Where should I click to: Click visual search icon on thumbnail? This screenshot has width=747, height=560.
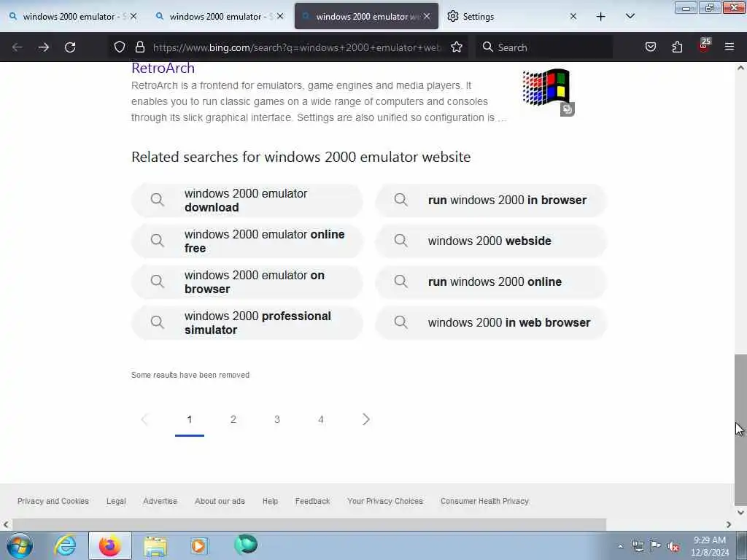567,109
